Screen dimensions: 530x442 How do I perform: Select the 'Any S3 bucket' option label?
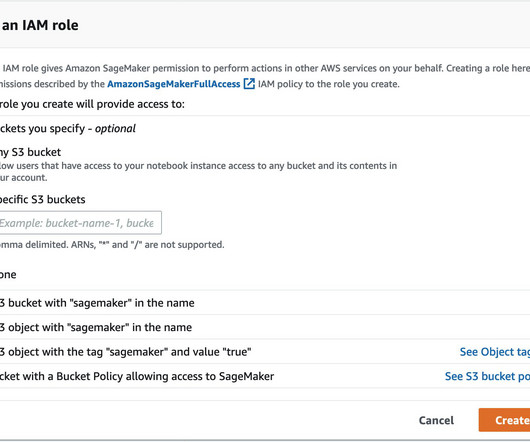[x=30, y=152]
